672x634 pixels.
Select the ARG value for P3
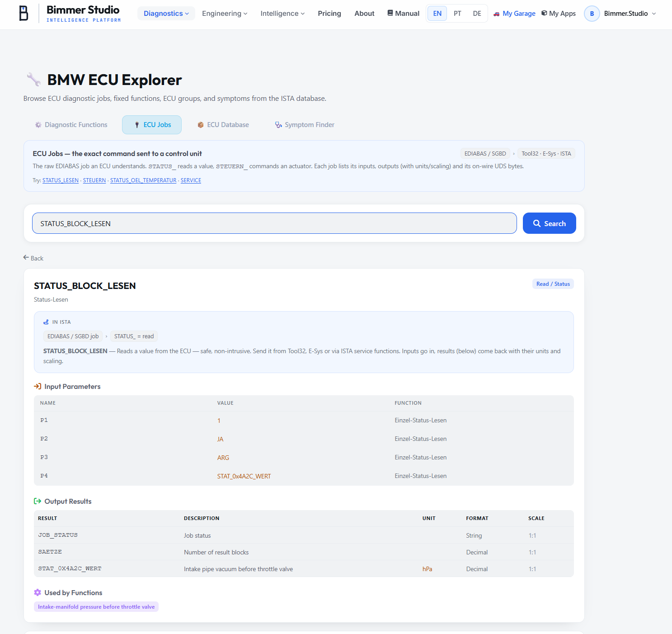click(x=223, y=458)
